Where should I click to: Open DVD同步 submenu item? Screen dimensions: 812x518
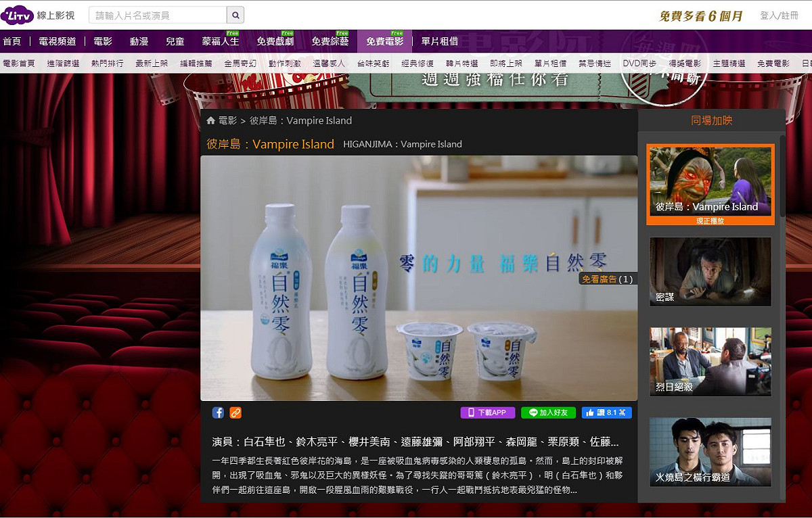[640, 64]
